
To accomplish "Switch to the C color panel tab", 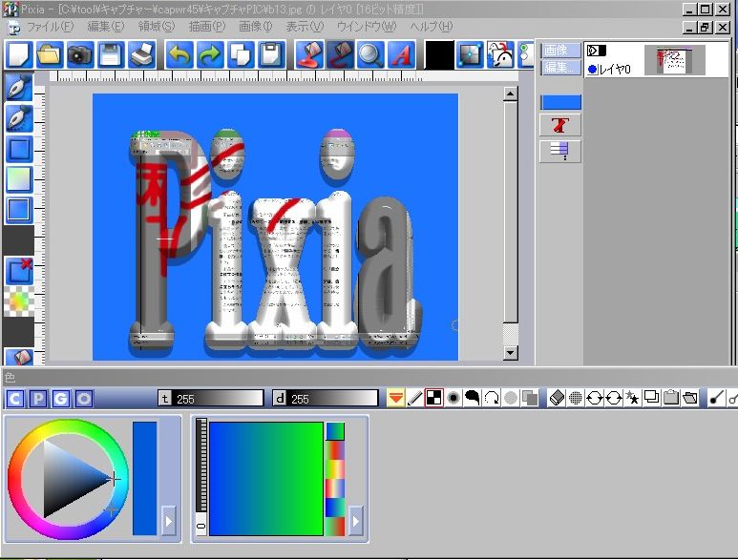I will 14,399.
